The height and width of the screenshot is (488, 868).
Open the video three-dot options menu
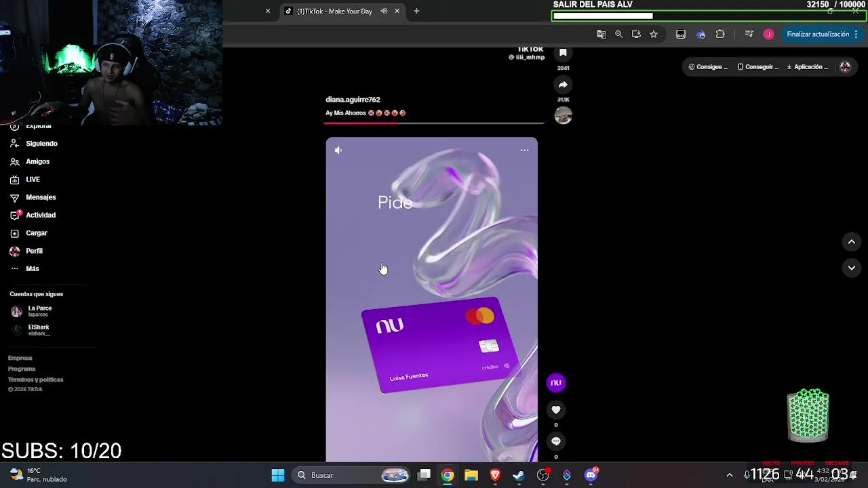[x=524, y=150]
